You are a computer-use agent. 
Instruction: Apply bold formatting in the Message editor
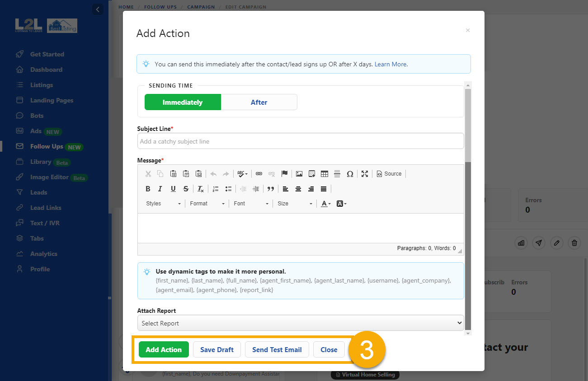(148, 189)
